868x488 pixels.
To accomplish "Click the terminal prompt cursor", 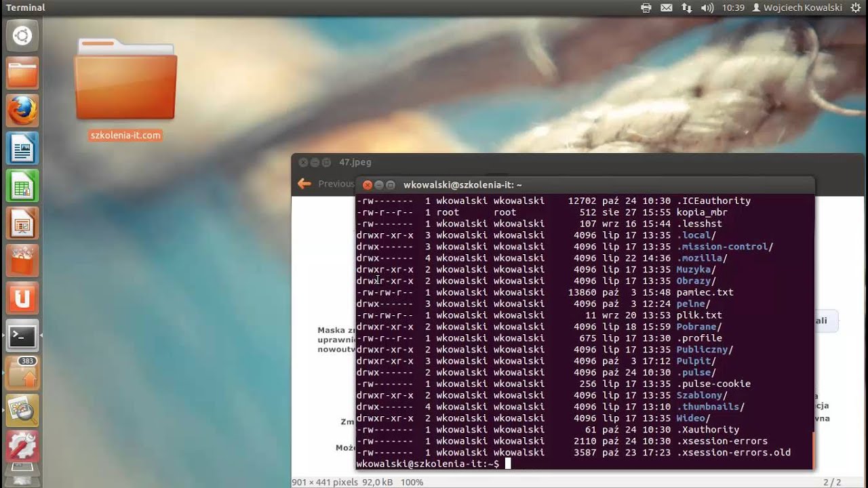I will pos(507,464).
